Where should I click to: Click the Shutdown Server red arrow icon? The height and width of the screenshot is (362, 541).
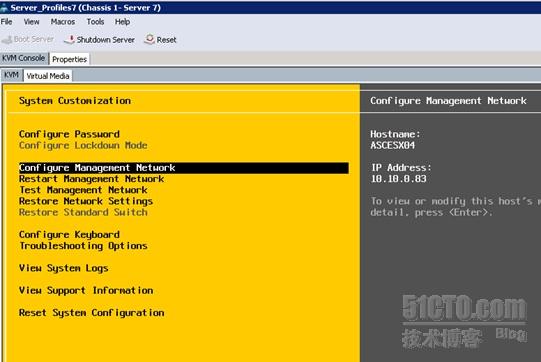tap(69, 39)
